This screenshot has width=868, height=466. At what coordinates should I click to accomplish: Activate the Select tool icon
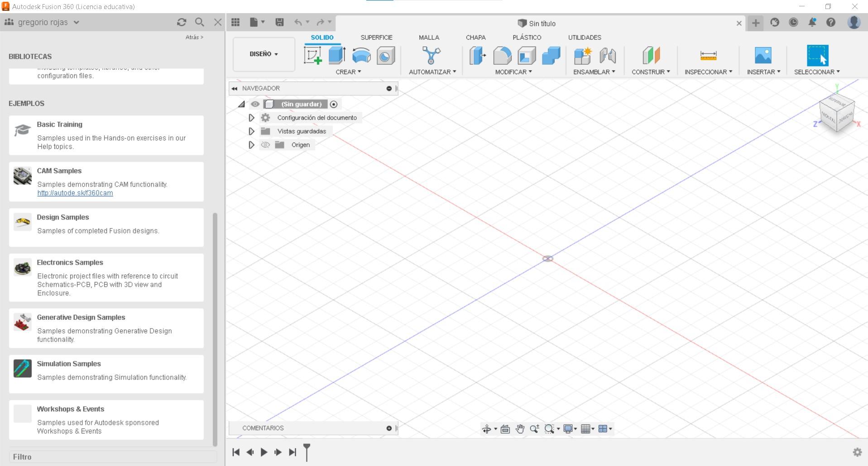(817, 56)
